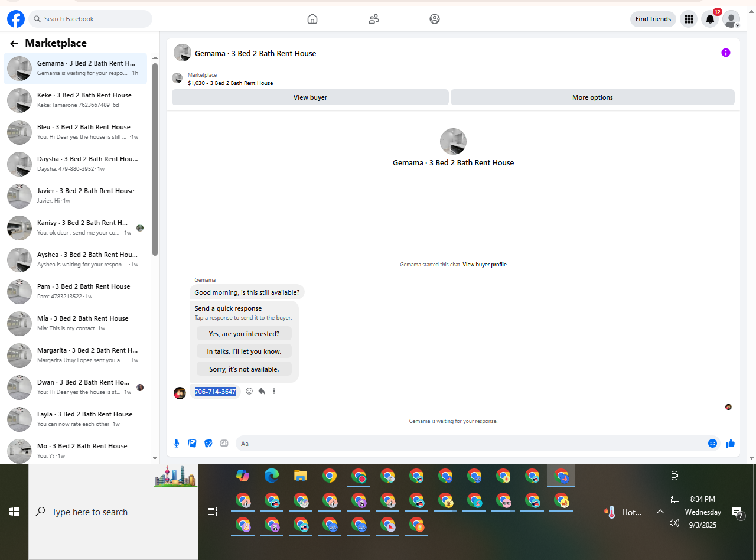Open the Friends icon in top navigation
756x560 pixels.
374,19
